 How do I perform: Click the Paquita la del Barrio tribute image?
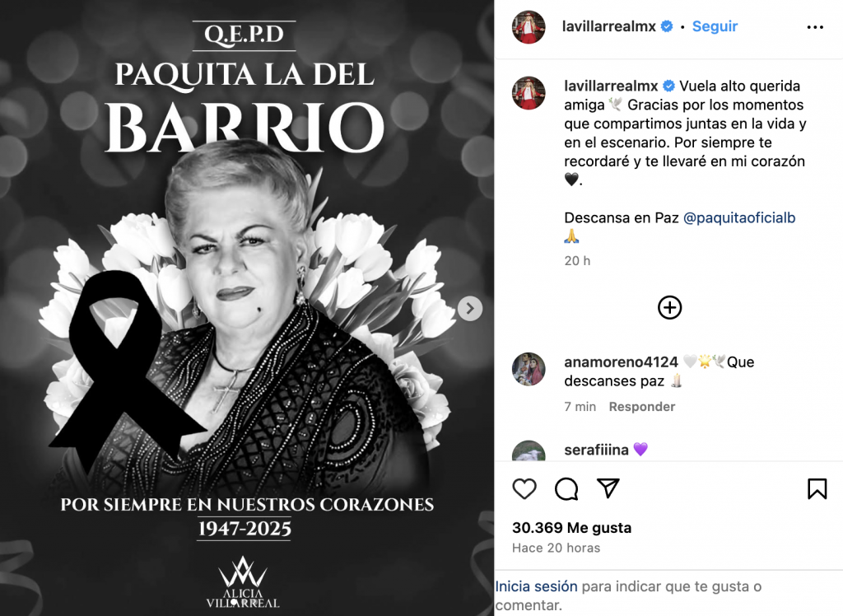247,308
